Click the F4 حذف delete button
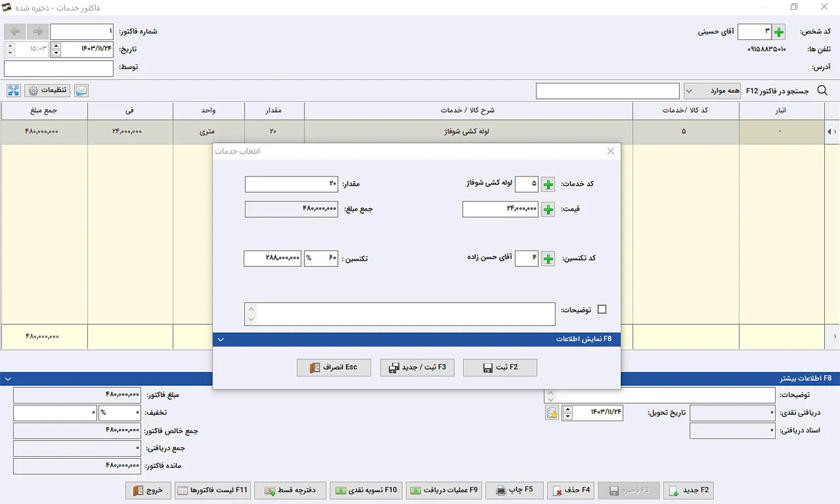The image size is (840, 504). click(x=572, y=490)
